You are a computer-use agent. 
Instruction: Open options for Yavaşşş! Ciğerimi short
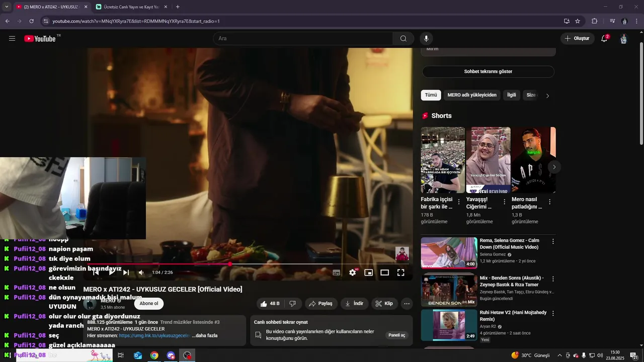coord(504,202)
